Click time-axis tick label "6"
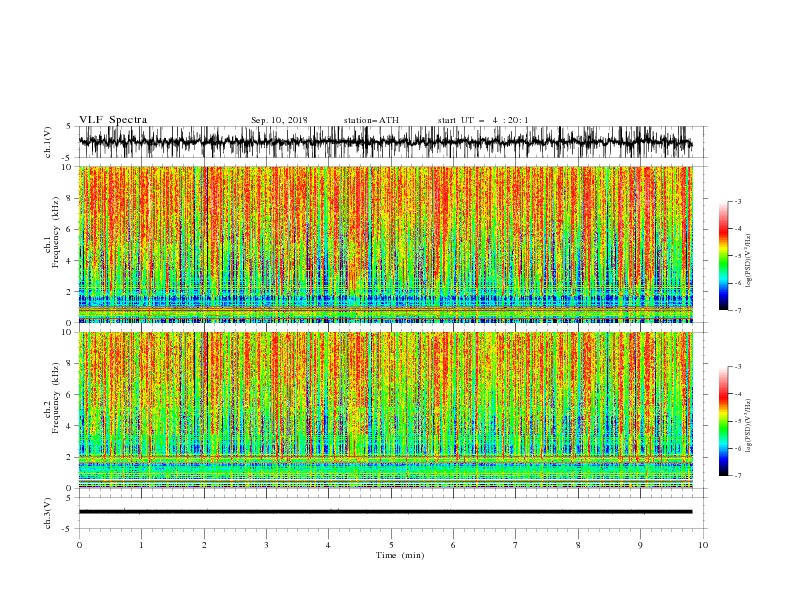792x612 pixels. tap(453, 545)
